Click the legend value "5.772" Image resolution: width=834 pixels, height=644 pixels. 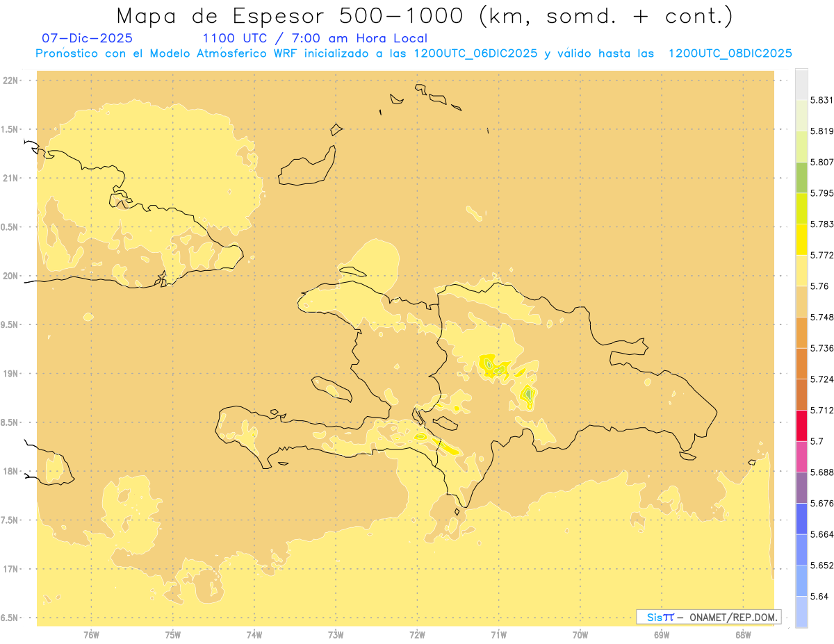click(821, 255)
